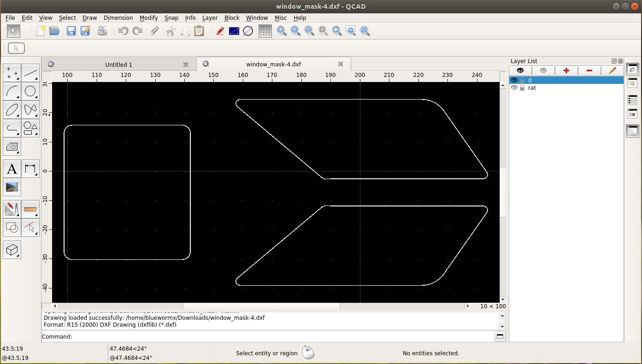The width and height of the screenshot is (642, 364).
Task: Toggle visibility of layer 0
Action: [514, 80]
